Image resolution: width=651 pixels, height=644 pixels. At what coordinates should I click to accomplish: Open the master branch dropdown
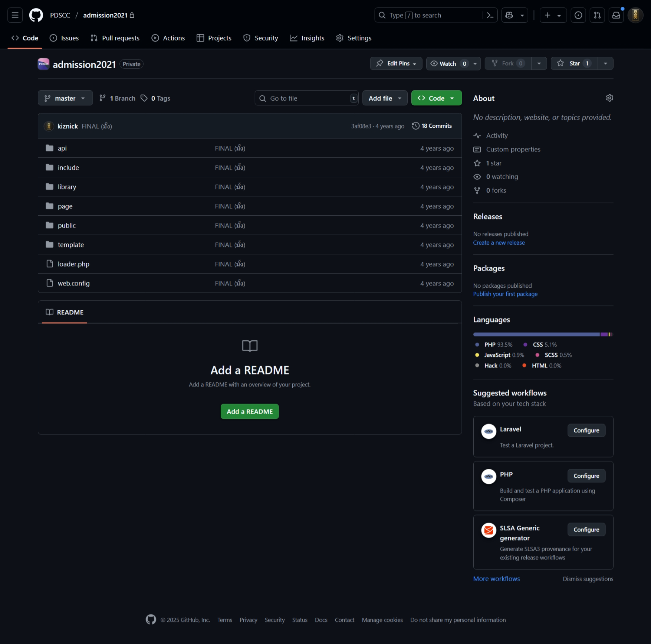click(x=65, y=98)
